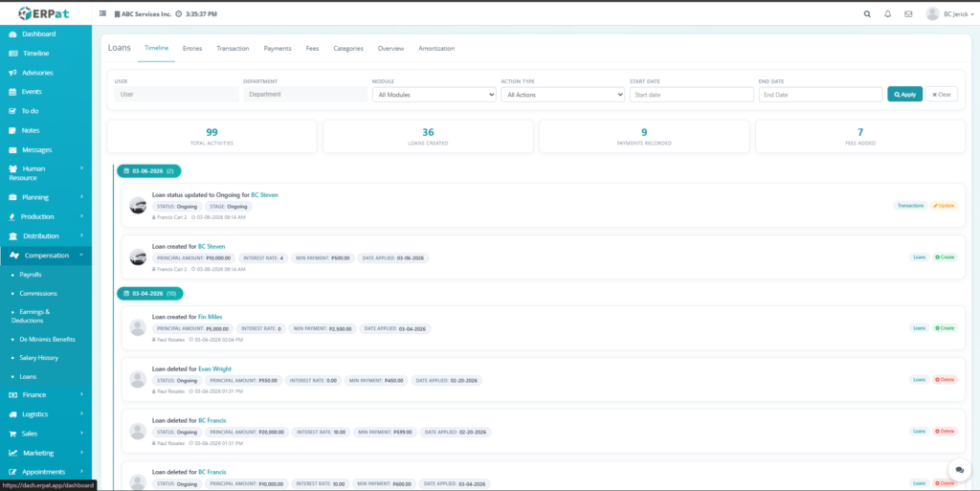Open the Fin Miles borrower link
Viewport: 980px width, 491px height.
(x=210, y=317)
